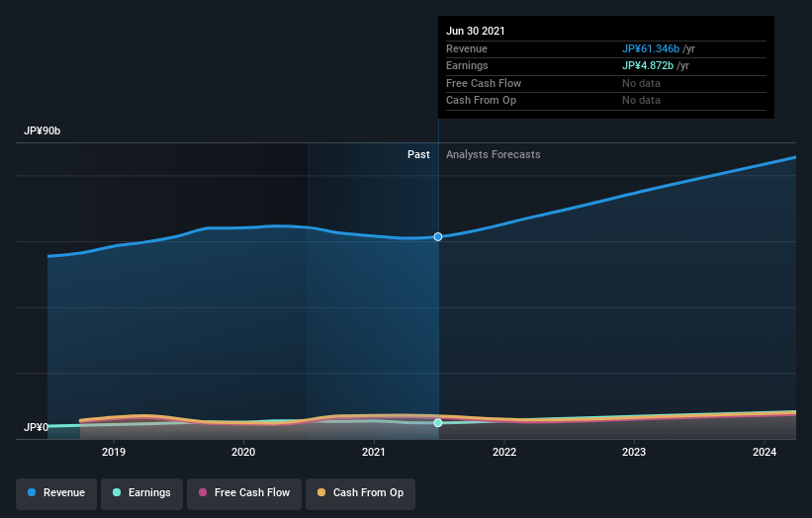This screenshot has height=518, width=812.
Task: Click the 2021 x-axis label
Action: [374, 452]
